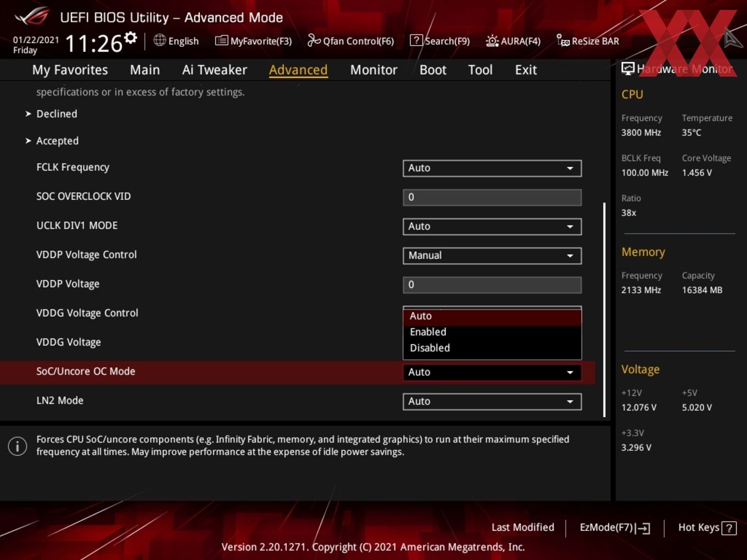
Task: Select VDDG Voltage Control label
Action: pyautogui.click(x=87, y=313)
